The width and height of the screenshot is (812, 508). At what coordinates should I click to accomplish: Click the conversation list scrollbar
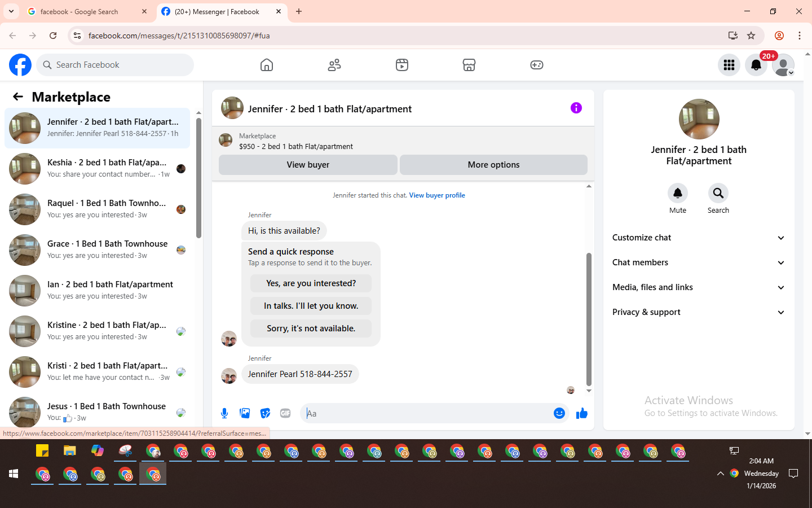(198, 178)
